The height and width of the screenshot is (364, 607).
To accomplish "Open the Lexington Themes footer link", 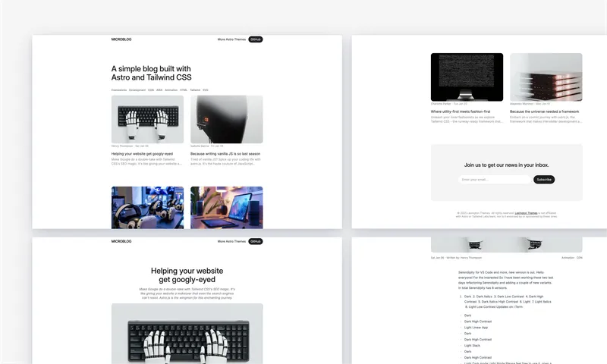I will [526, 213].
